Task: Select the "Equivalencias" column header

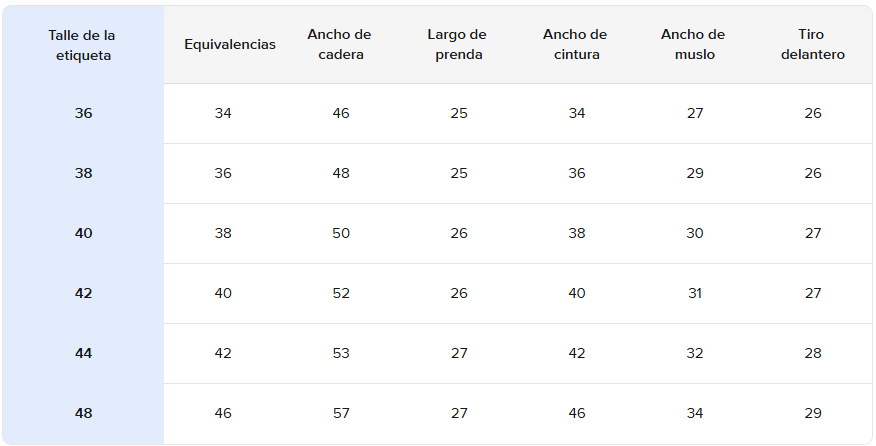Action: [x=230, y=45]
